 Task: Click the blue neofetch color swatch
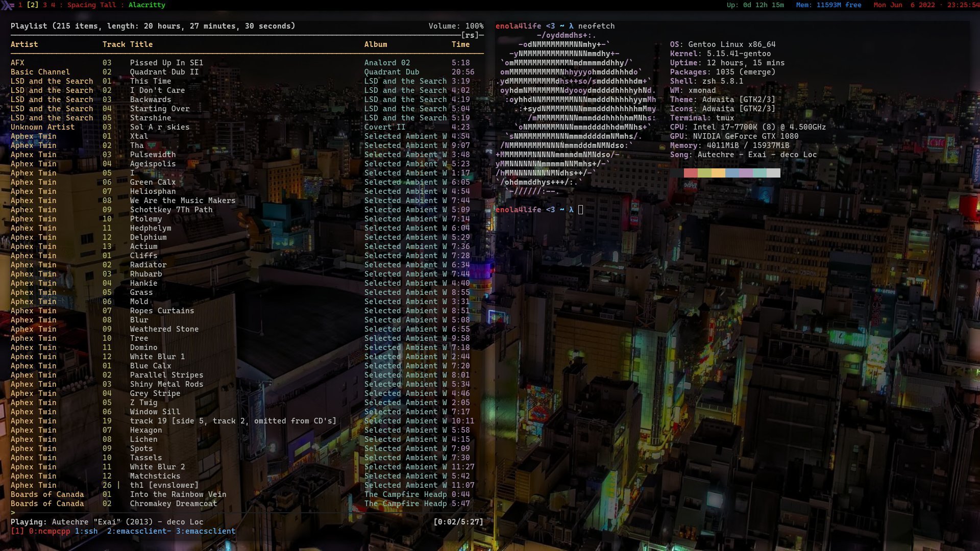click(732, 173)
